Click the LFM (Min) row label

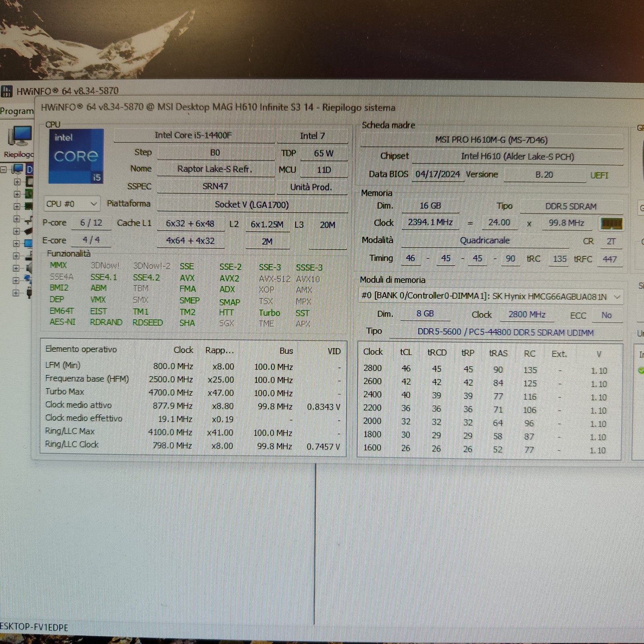(63, 365)
